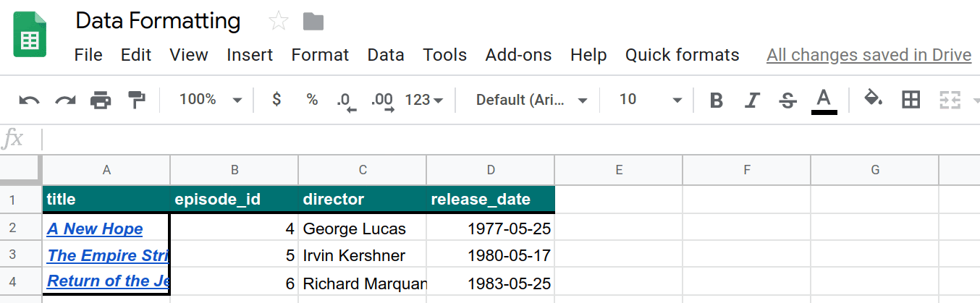Open the Format menu

(320, 55)
